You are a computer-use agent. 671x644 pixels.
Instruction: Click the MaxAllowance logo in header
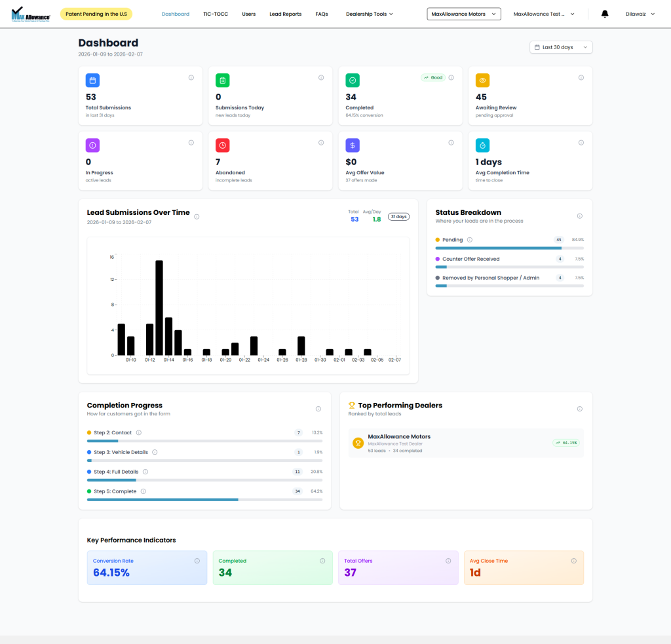(x=31, y=14)
